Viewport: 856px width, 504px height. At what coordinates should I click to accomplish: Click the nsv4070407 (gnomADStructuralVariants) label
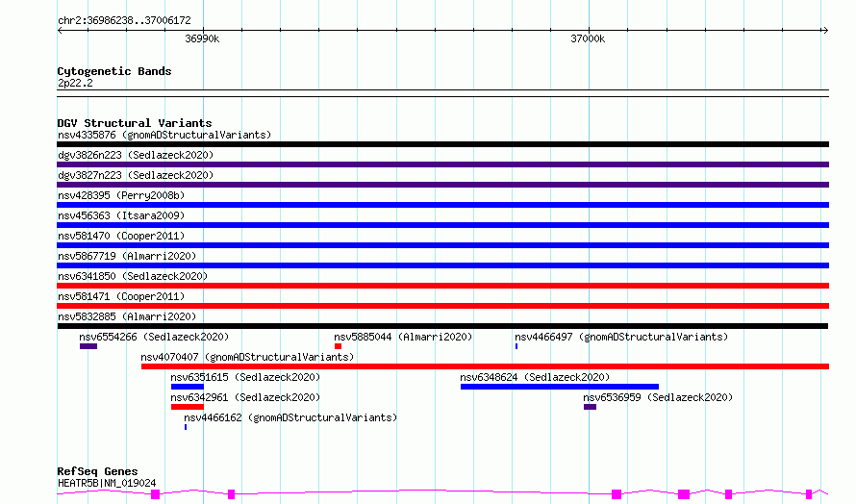(x=247, y=357)
